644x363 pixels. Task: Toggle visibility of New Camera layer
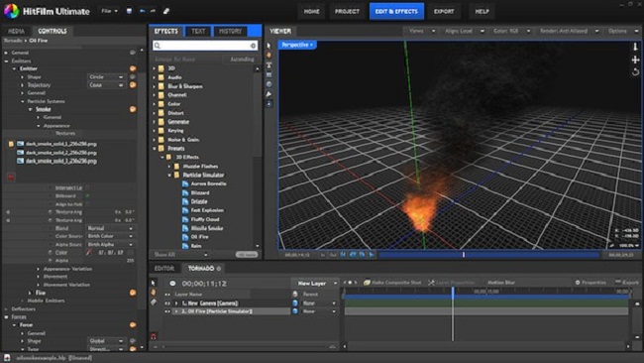pyautogui.click(x=167, y=302)
